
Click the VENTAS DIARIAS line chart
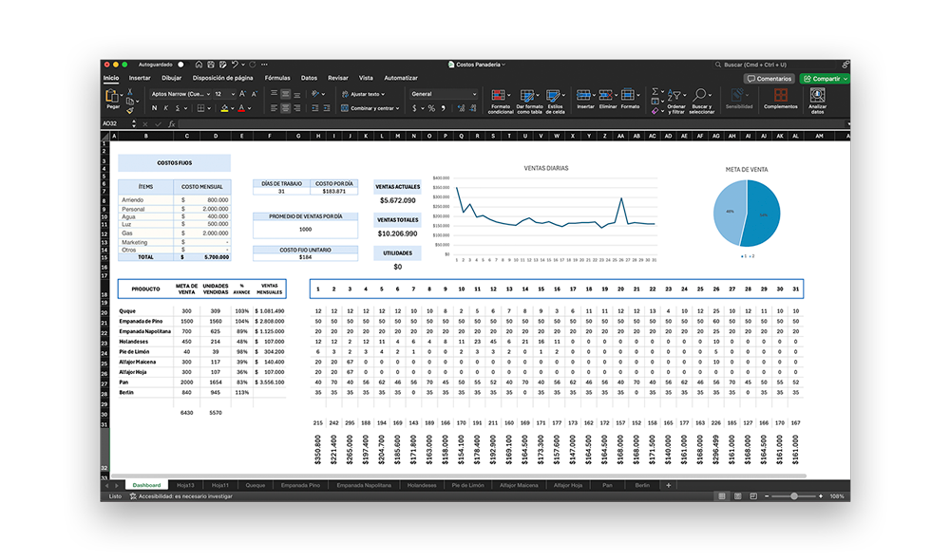pos(545,214)
